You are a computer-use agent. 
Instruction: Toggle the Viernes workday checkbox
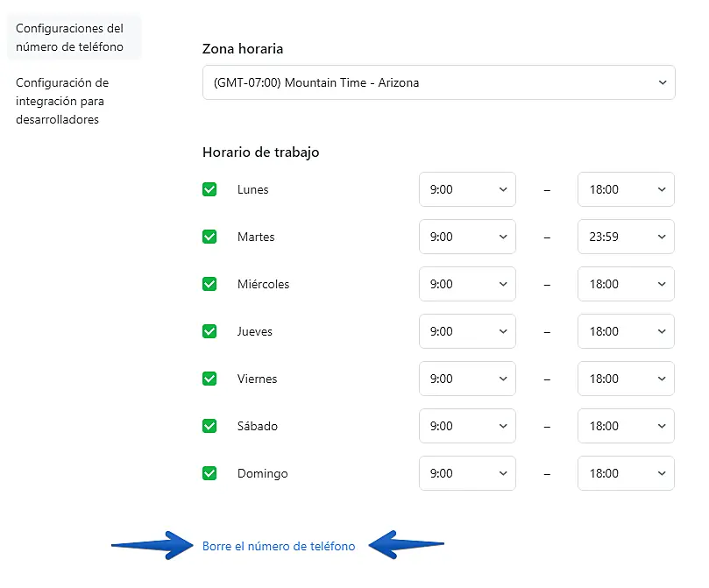tap(209, 379)
